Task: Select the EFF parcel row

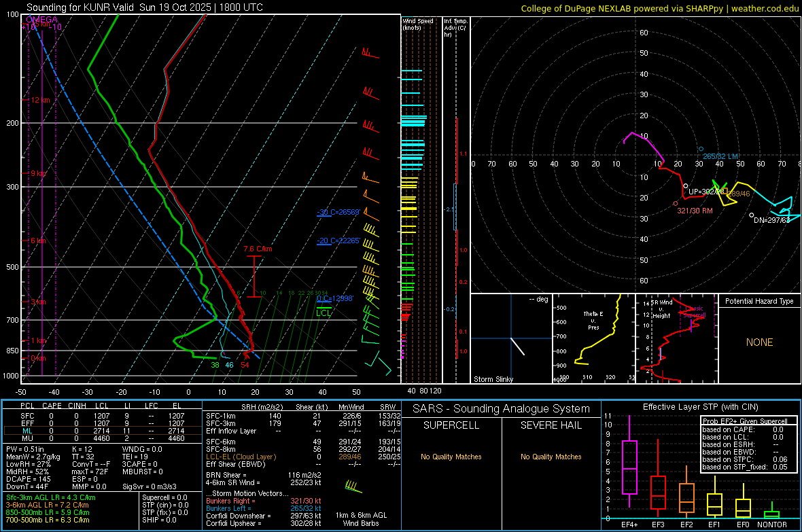Action: (x=103, y=423)
